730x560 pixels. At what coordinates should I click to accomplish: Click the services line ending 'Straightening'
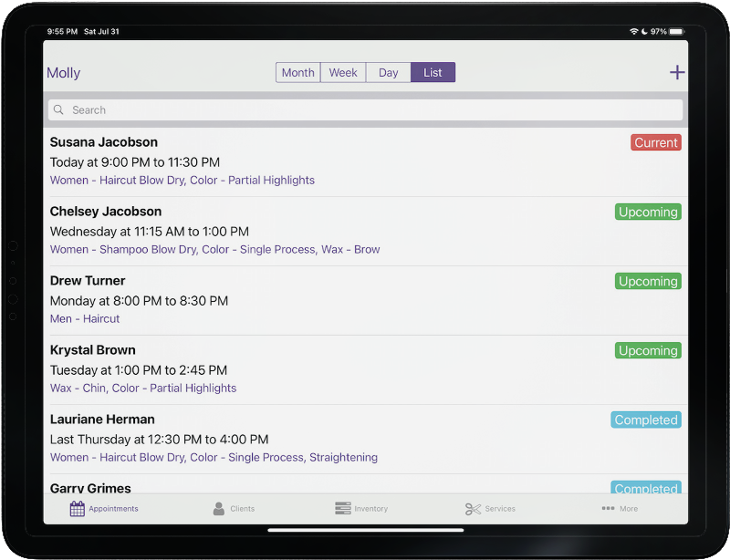click(214, 458)
